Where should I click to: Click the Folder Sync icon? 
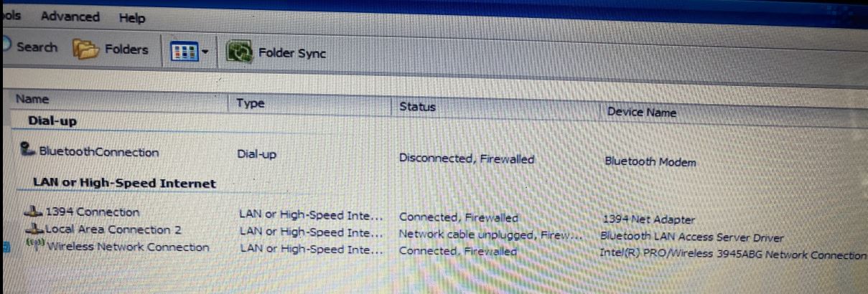(x=241, y=52)
